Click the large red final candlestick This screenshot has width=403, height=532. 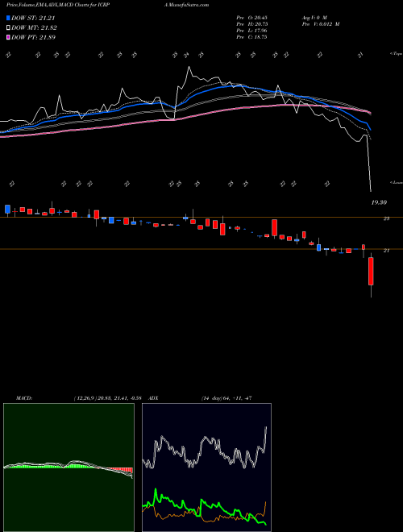point(371,272)
